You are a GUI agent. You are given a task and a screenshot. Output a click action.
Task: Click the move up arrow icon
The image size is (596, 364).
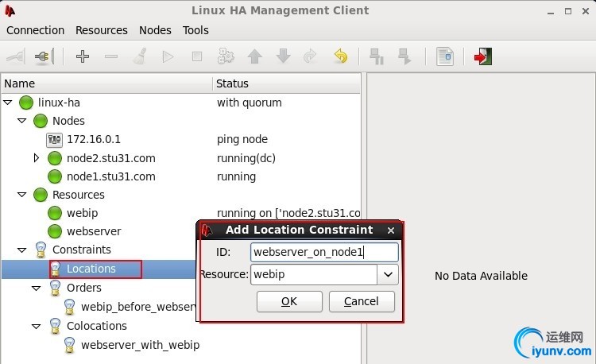(x=254, y=56)
